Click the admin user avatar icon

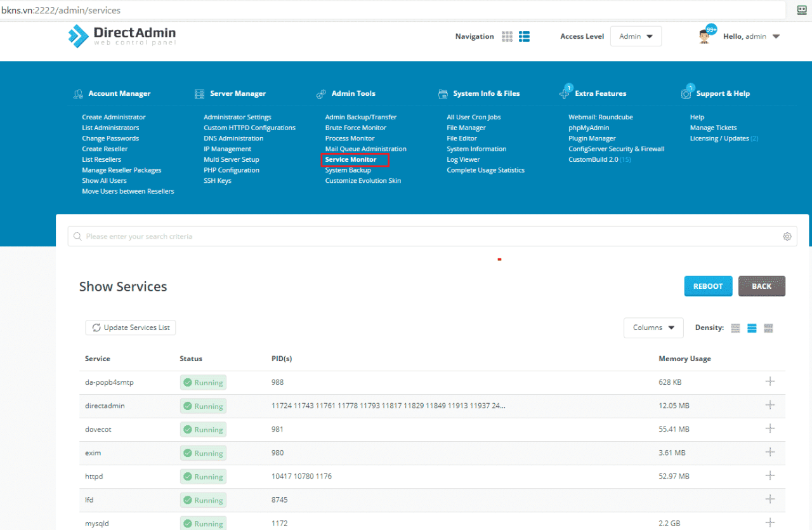pos(704,37)
